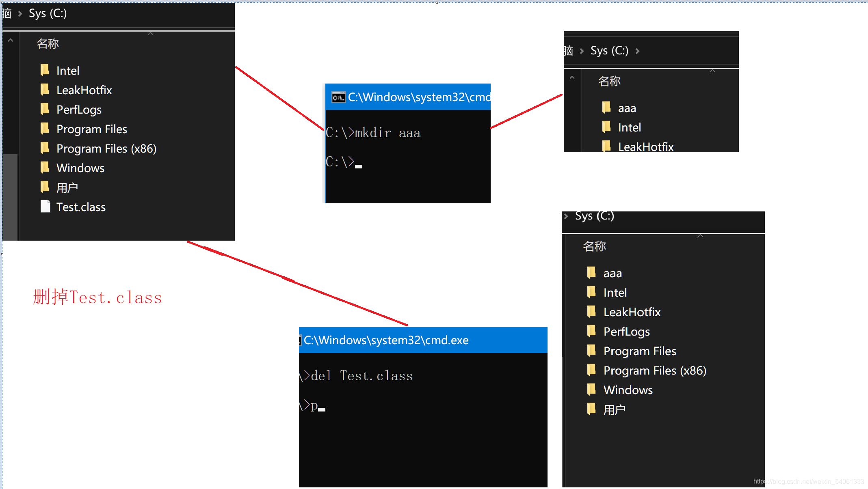Viewport: 868px width, 489px height.
Task: Select the PerfLogs folder name in the aaa-to-用户 listing
Action: [627, 332]
